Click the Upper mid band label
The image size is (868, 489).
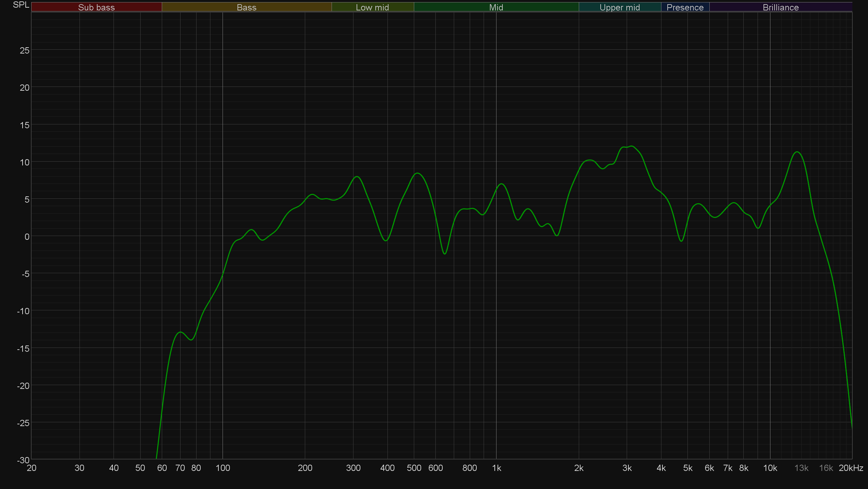[619, 7]
